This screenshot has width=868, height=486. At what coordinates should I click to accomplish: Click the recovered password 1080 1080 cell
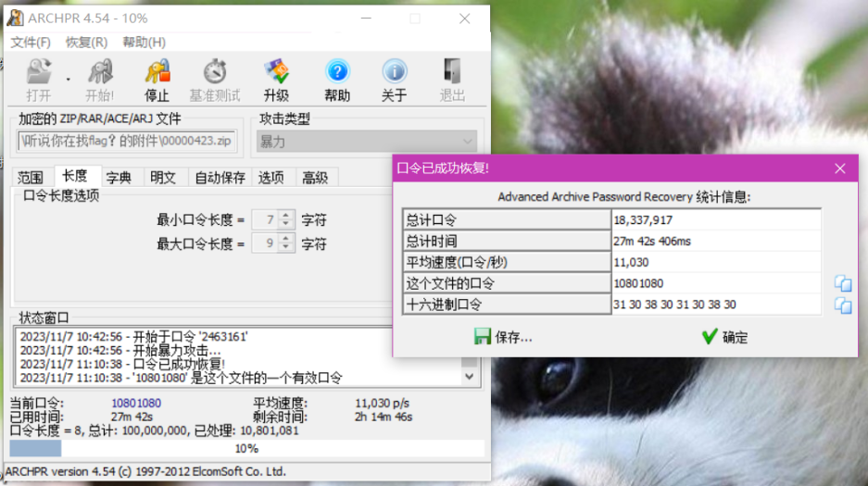click(716, 283)
